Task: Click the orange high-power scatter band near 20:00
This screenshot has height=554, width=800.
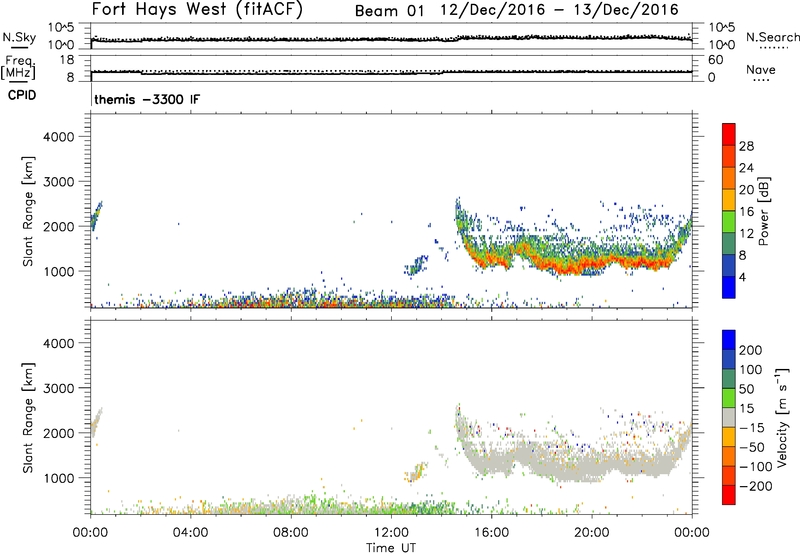Action: pyautogui.click(x=592, y=264)
